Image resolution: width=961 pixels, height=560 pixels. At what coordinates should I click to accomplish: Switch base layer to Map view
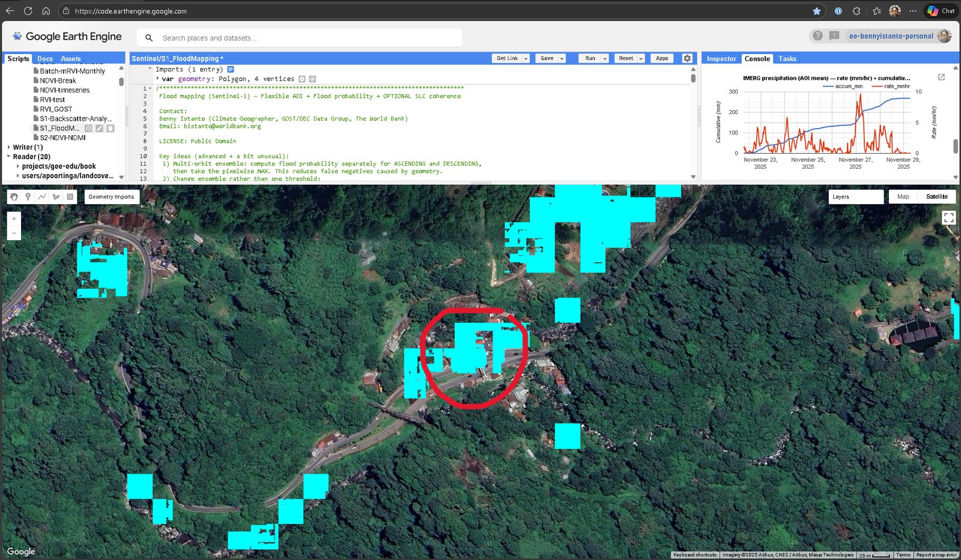pyautogui.click(x=903, y=197)
